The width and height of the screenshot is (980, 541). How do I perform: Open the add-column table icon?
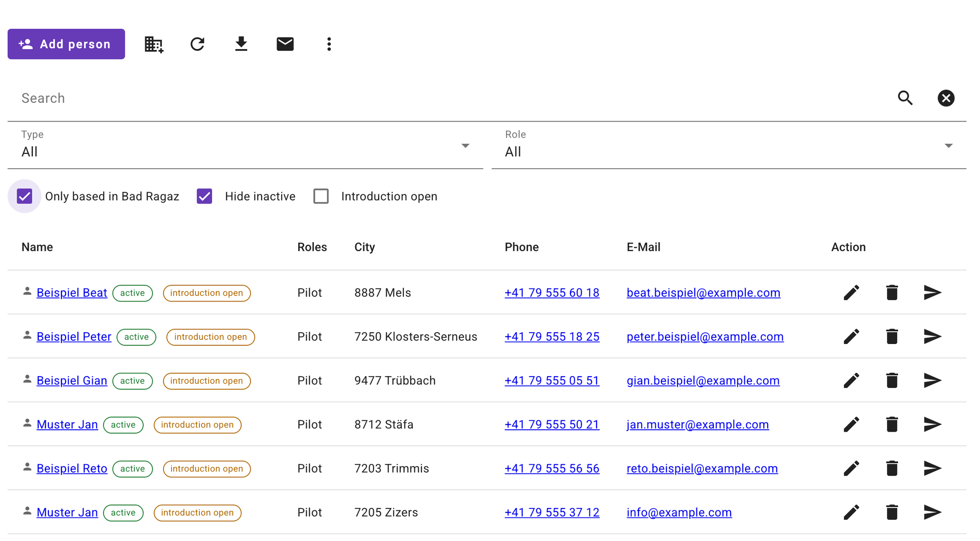(154, 44)
